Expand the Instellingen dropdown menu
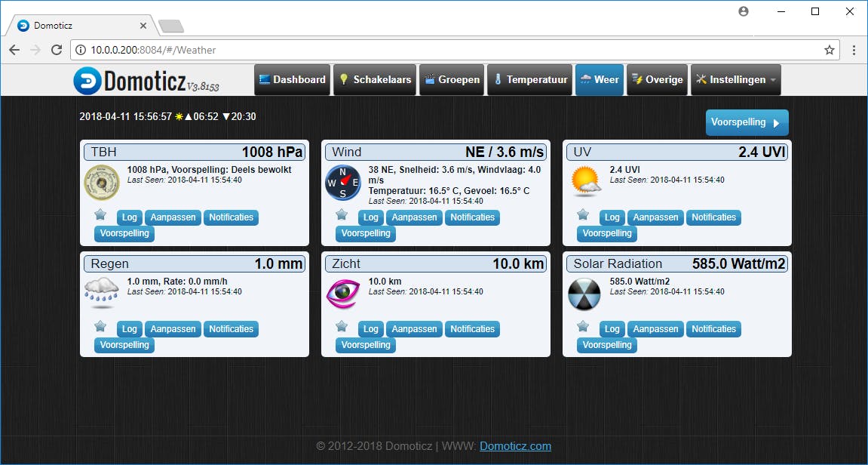Screen dimensions: 868x465 click(736, 80)
